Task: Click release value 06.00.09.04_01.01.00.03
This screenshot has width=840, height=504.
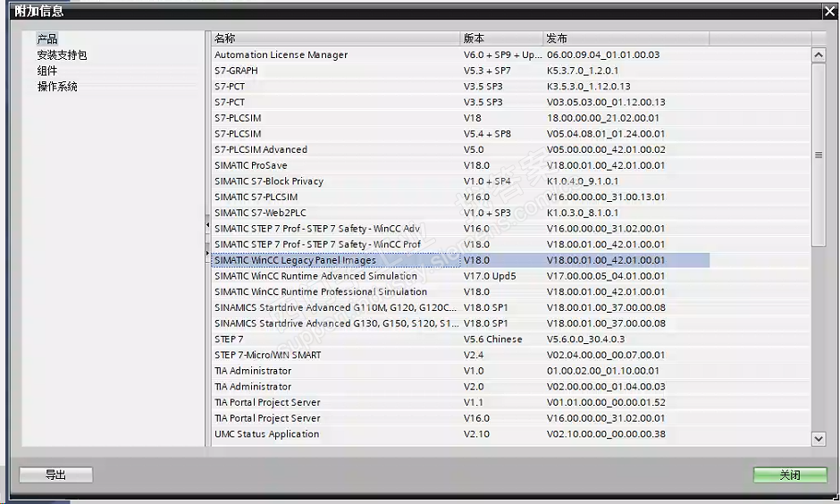Action: 603,55
